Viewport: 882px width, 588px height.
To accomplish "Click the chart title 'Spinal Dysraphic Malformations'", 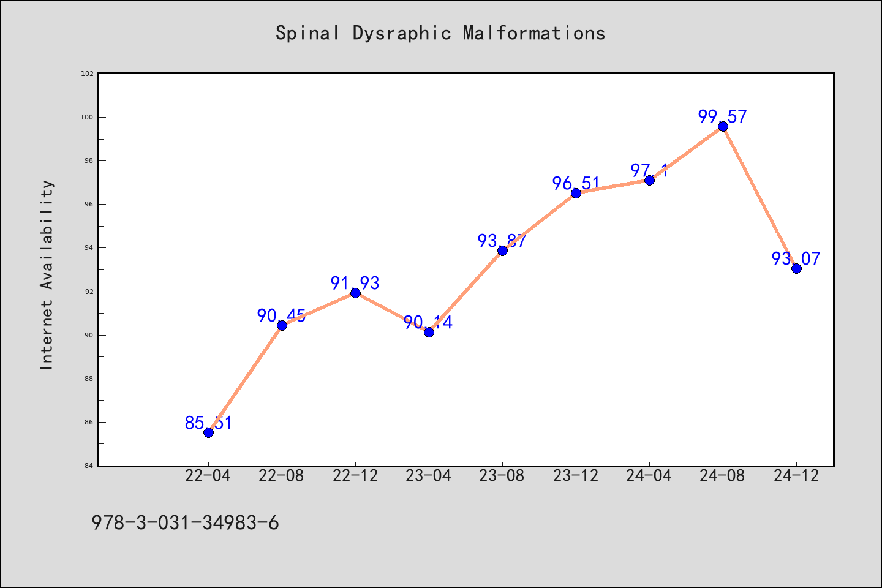I will point(440,33).
